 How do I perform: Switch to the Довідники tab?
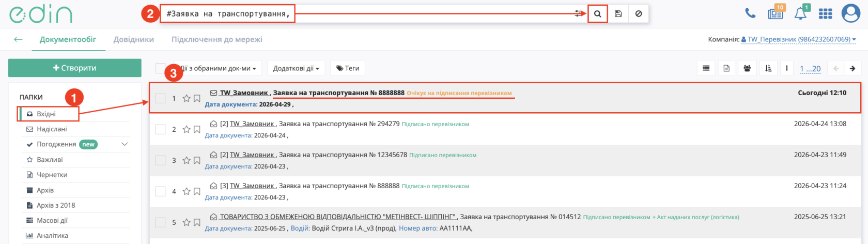point(134,39)
